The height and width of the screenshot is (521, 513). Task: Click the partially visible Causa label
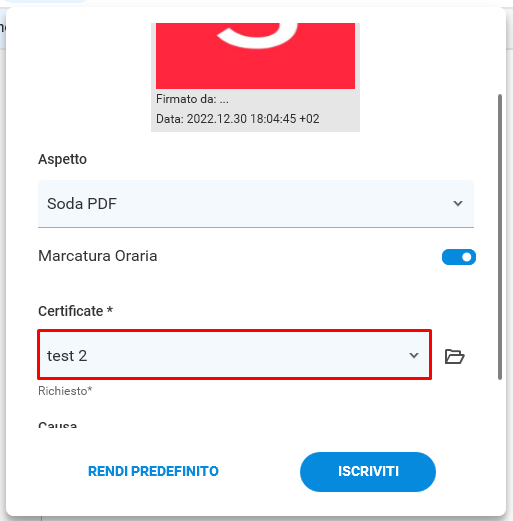(x=57, y=425)
